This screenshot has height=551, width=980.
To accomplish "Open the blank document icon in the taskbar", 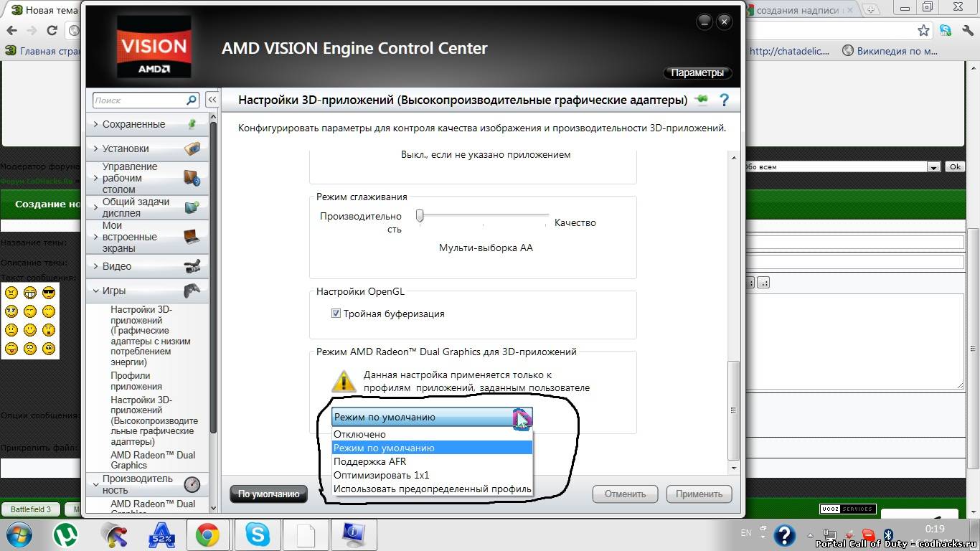I will pyautogui.click(x=306, y=535).
